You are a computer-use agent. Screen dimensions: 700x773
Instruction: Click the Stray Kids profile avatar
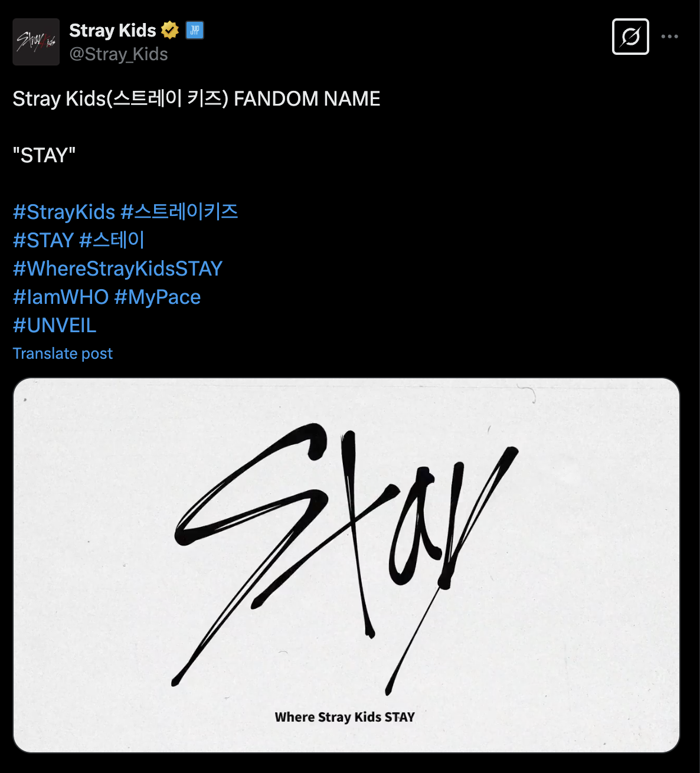[36, 42]
